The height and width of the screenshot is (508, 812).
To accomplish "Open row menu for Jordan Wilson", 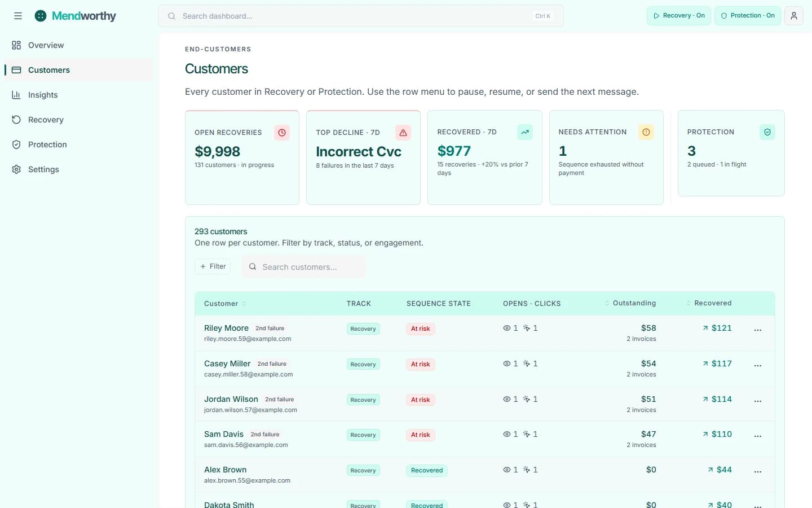I will coord(758,401).
